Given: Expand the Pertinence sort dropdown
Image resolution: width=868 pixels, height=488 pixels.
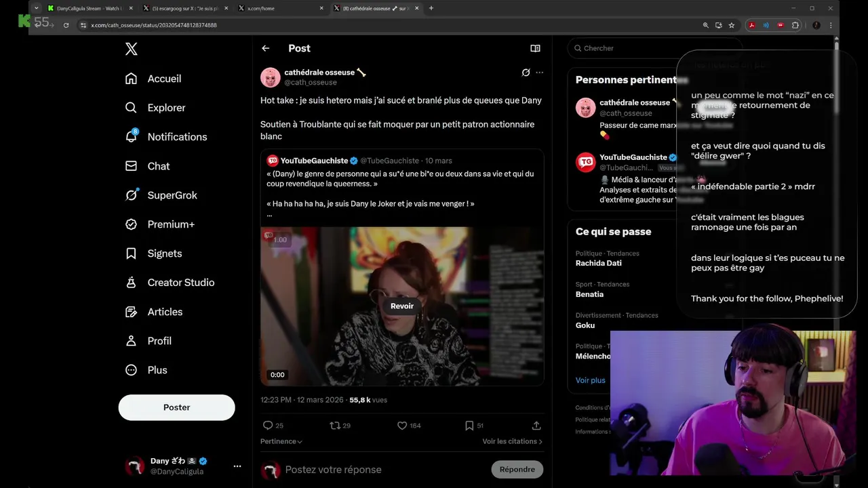Looking at the screenshot, I should 281,441.
